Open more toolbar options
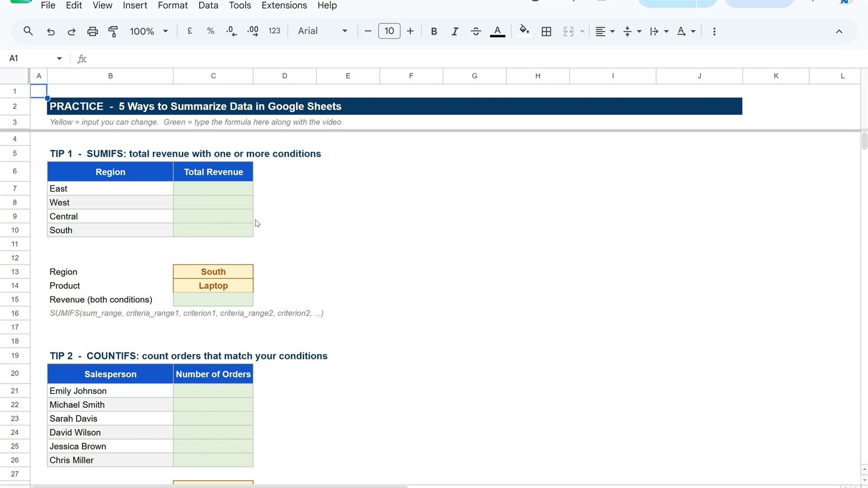Image resolution: width=868 pixels, height=488 pixels. pos(714,31)
